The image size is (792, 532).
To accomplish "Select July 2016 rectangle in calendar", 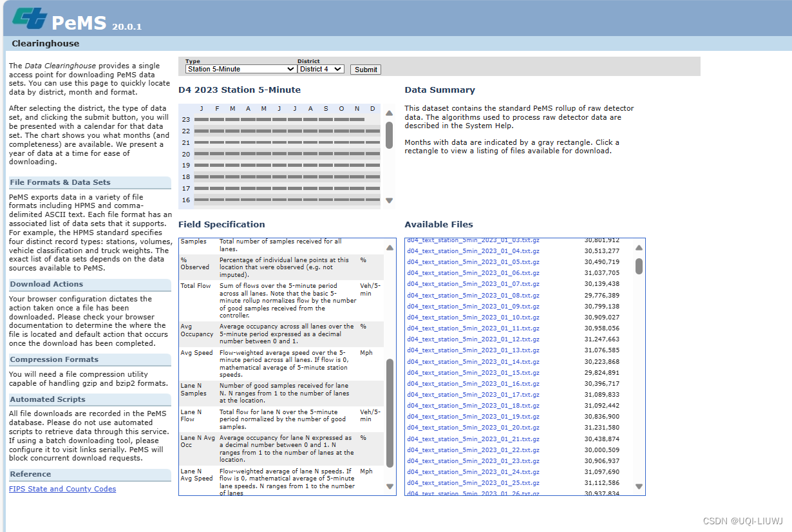I will (295, 200).
